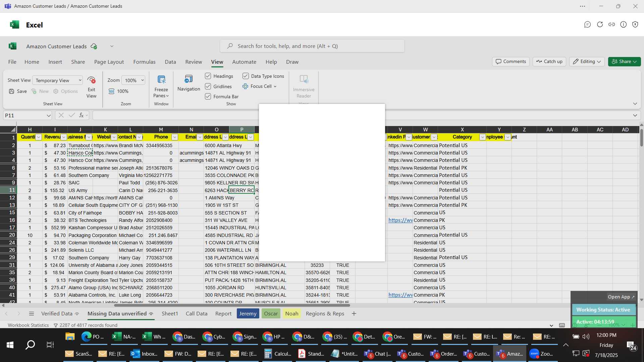Confirm formula entry with checkmark icon

click(x=71, y=115)
